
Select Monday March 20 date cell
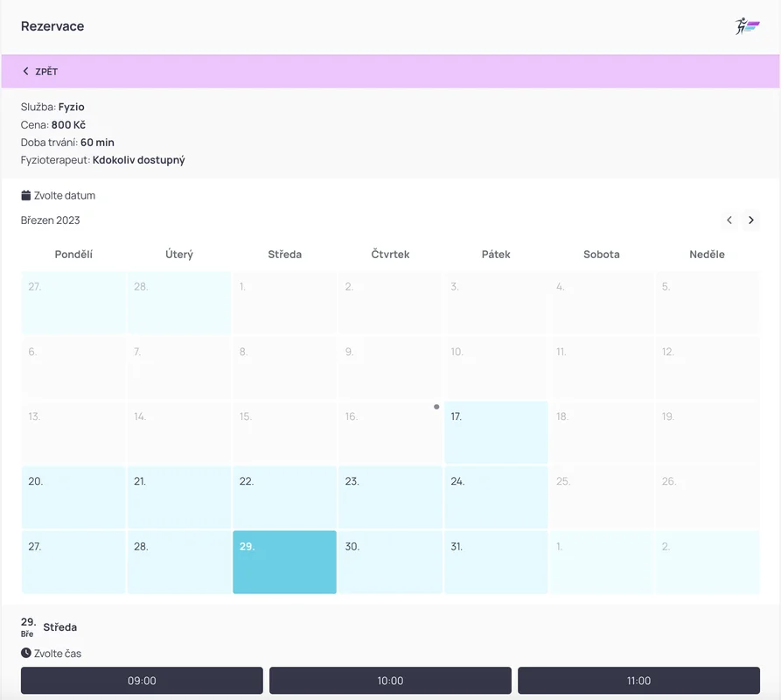point(73,497)
